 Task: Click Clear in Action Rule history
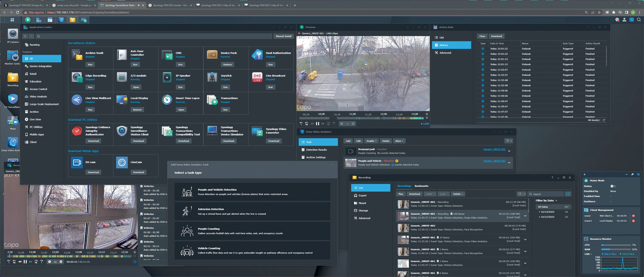tap(482, 36)
